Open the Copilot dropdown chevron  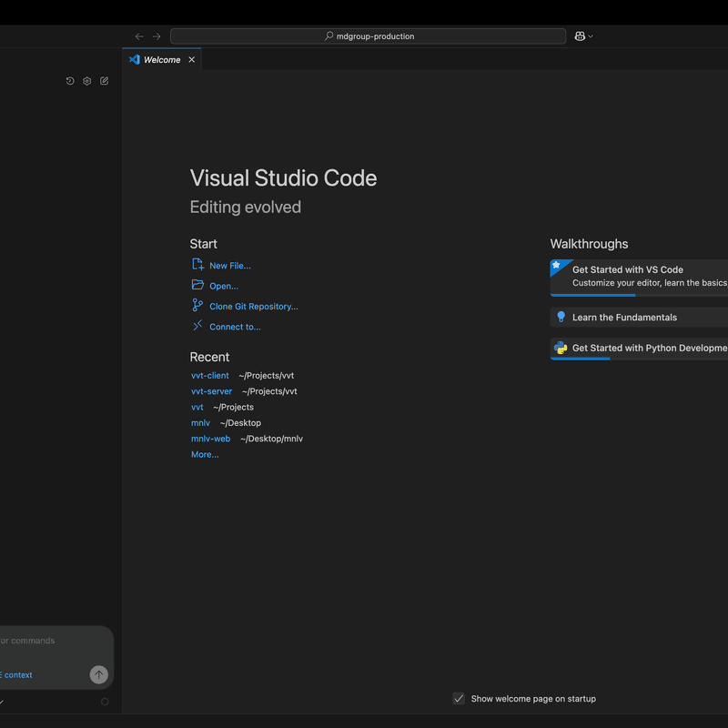[x=591, y=36]
